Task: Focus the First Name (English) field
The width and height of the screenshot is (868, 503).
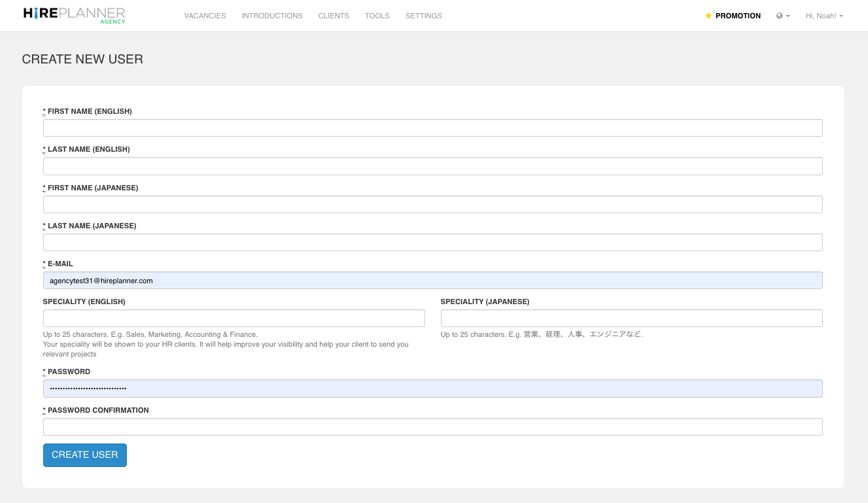Action: click(x=432, y=128)
